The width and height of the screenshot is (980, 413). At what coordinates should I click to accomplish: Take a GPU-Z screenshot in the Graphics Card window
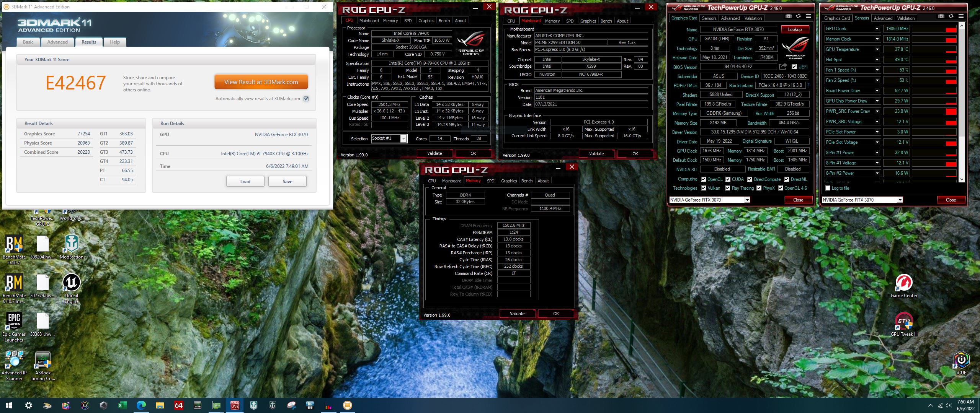[788, 16]
